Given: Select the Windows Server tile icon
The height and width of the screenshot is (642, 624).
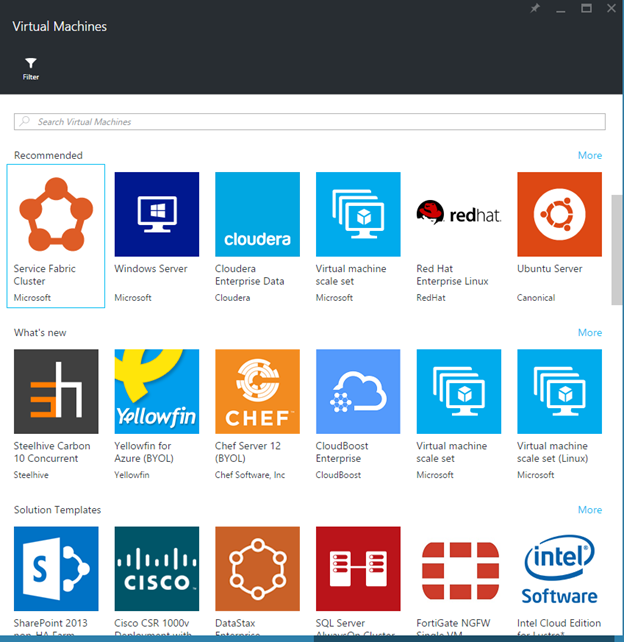Looking at the screenshot, I should click(157, 214).
